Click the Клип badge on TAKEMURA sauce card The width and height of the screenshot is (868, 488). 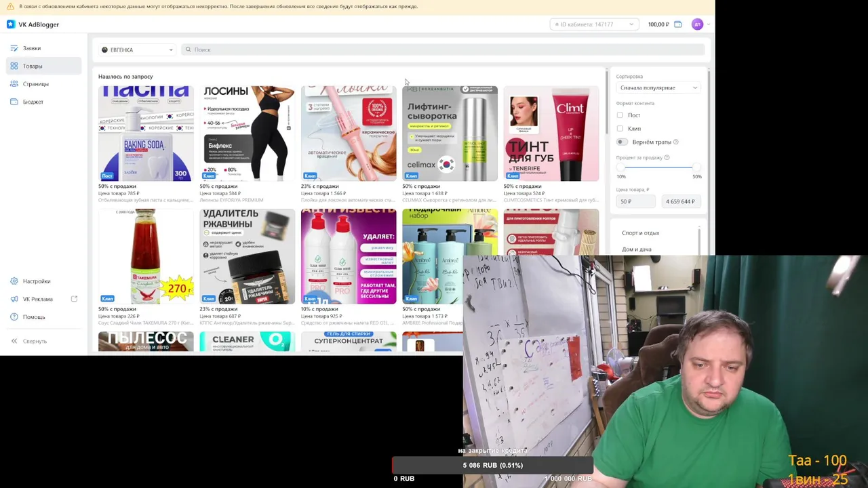[x=107, y=298]
